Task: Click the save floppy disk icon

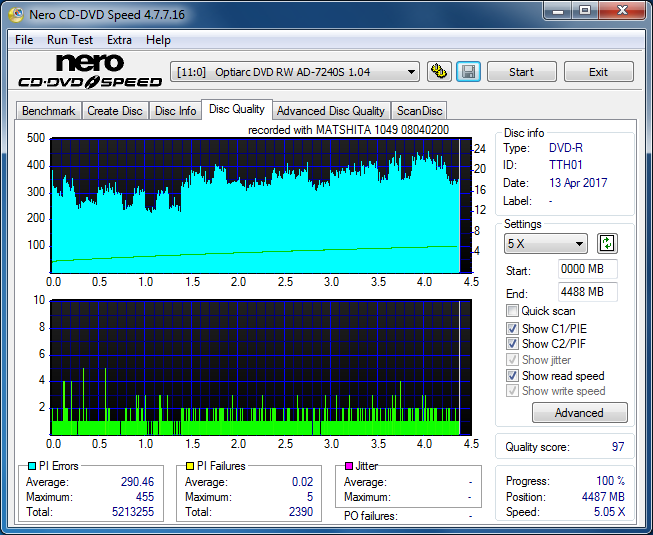Action: click(x=469, y=72)
